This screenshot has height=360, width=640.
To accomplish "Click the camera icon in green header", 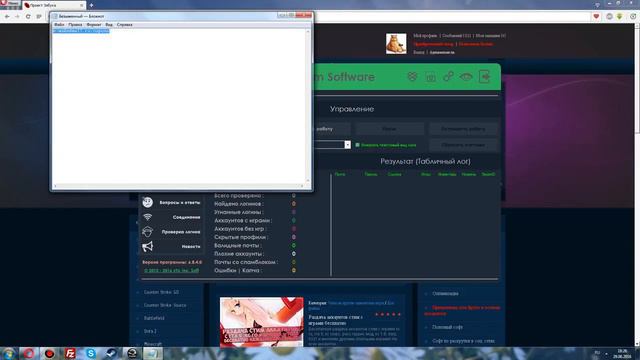I will point(431,77).
